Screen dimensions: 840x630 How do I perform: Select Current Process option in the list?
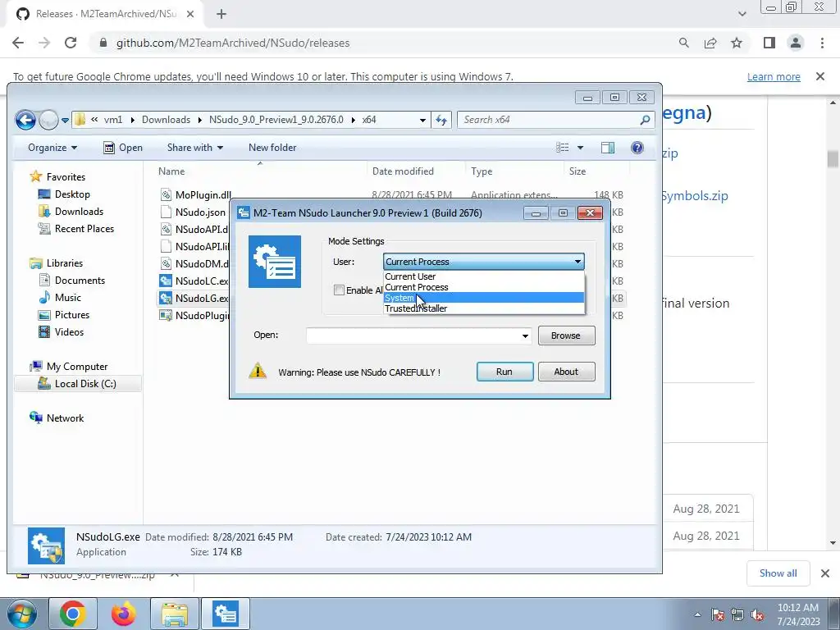coord(484,287)
